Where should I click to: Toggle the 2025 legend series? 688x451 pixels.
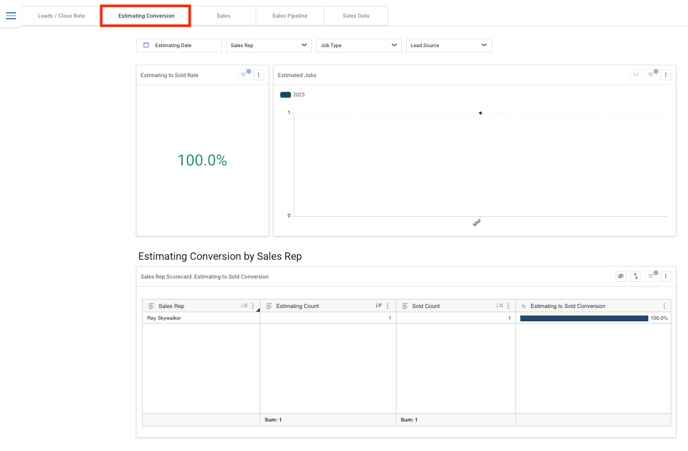[292, 95]
